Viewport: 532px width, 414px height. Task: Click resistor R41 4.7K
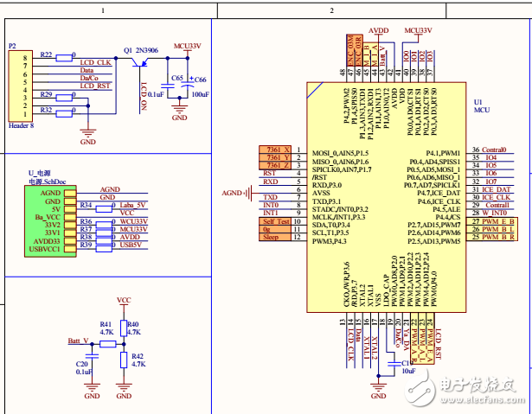[107, 343]
